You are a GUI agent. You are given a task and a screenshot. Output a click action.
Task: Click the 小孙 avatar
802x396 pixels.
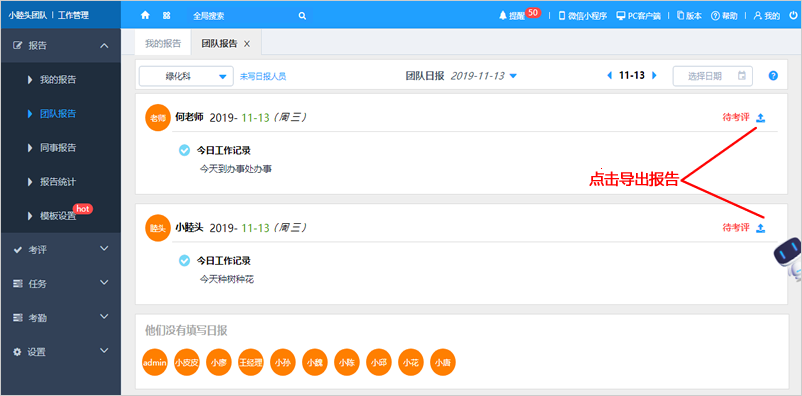click(283, 363)
